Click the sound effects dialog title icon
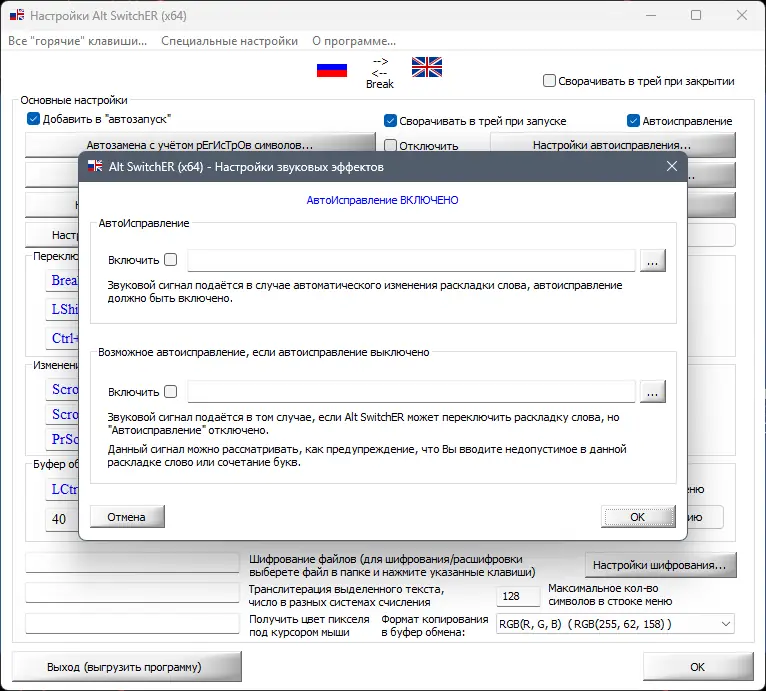 [x=95, y=166]
